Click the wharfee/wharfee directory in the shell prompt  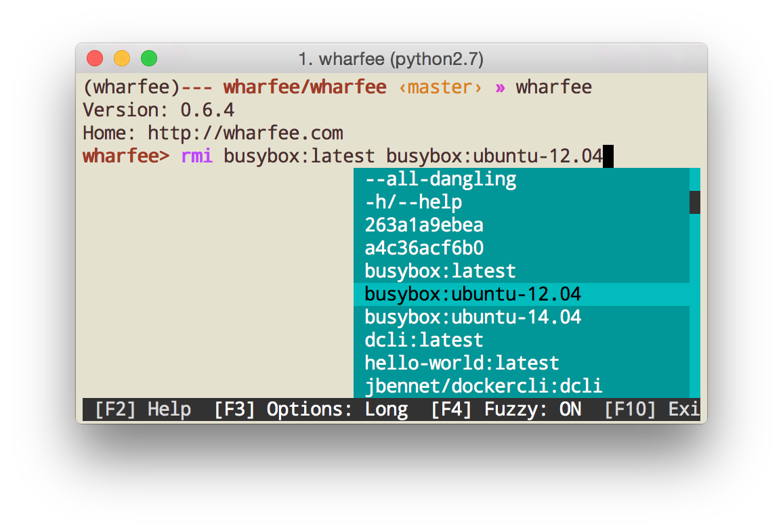coord(305,87)
